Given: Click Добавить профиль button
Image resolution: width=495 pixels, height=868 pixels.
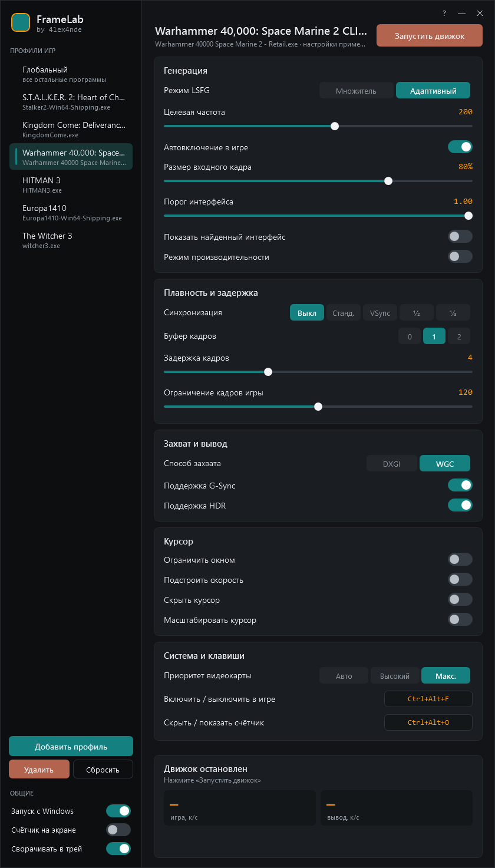Looking at the screenshot, I should tap(71, 746).
